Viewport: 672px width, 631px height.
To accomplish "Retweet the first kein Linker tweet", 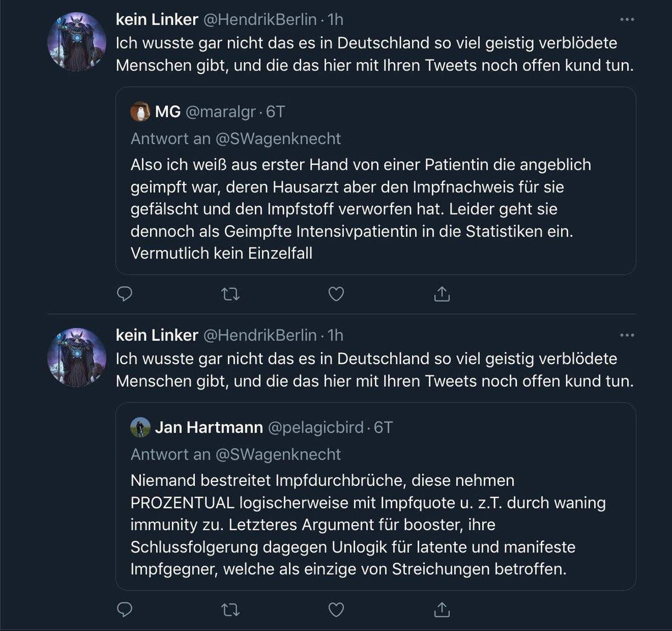I will tap(230, 294).
